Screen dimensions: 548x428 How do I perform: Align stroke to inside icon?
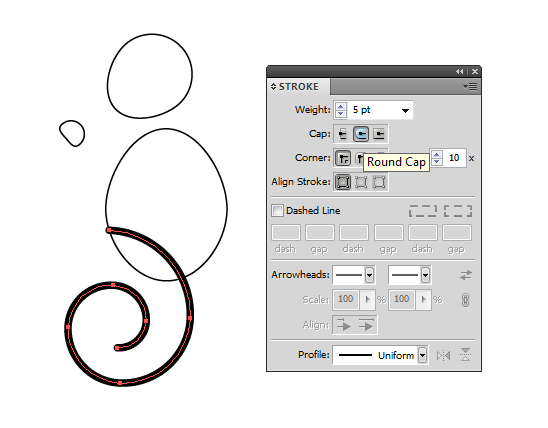(x=361, y=182)
